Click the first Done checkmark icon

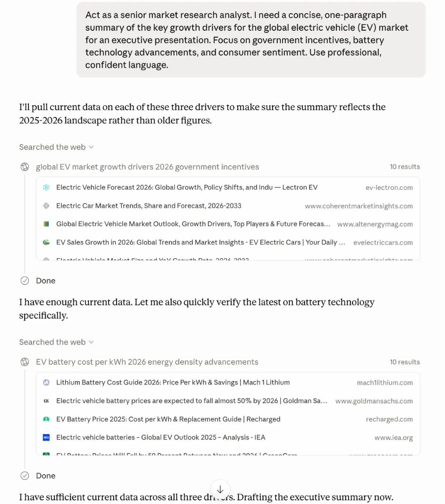(25, 281)
